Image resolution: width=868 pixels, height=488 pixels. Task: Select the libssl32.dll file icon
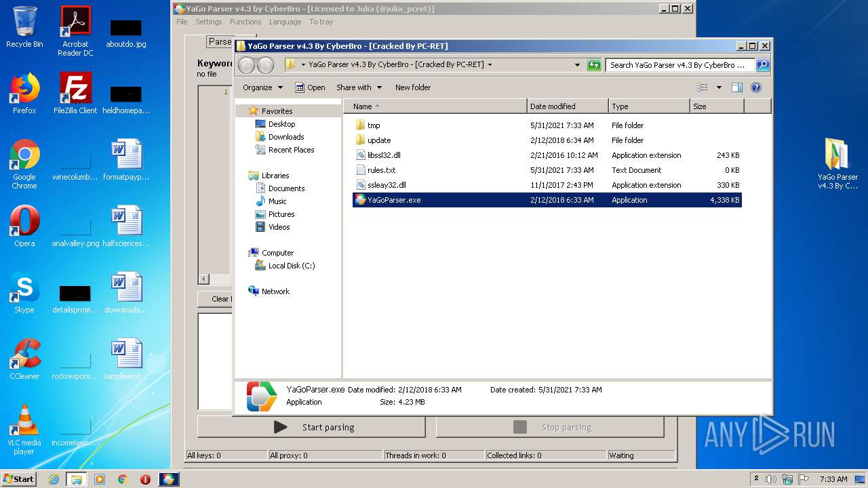[x=361, y=155]
